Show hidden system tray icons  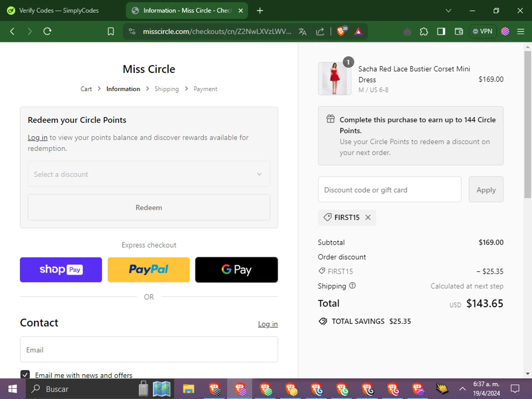coord(462,389)
